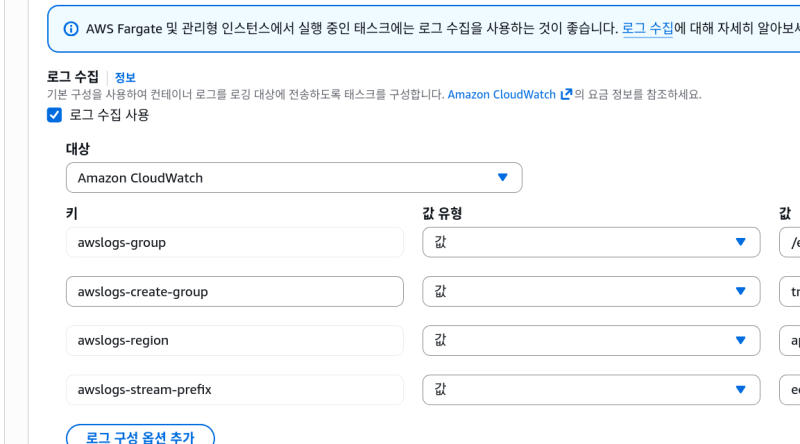The image size is (800, 444).
Task: Click the external link icon beside Amazon CloudWatch
Action: tap(566, 94)
